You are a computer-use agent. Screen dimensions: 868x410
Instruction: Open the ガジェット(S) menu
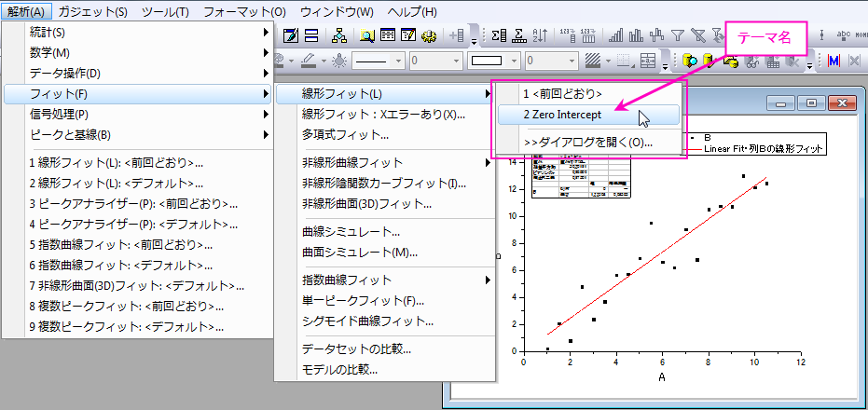[92, 11]
